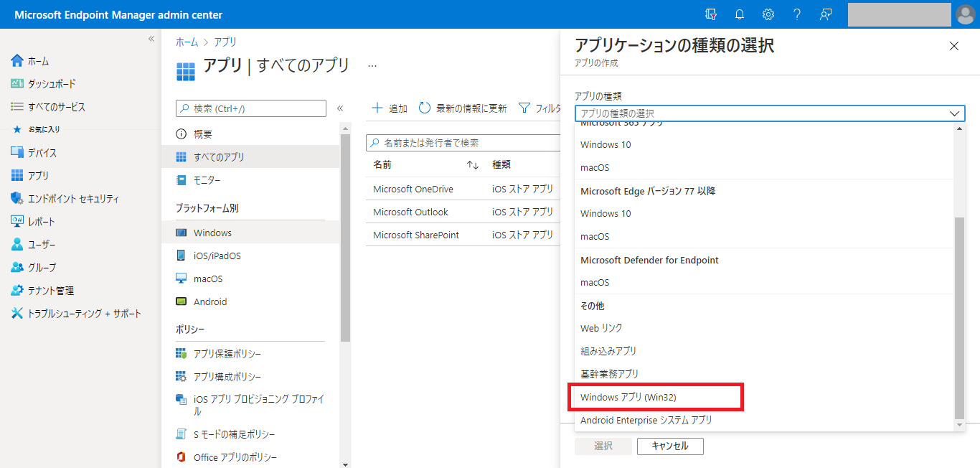
Task: Select すべてのアプリ in the apps menu
Action: (250, 157)
